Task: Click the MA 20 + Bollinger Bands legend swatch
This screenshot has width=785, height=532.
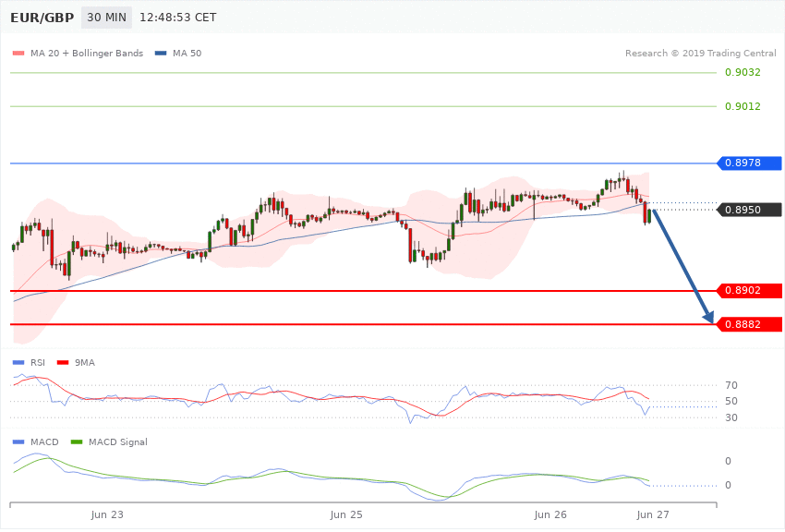Action: (18, 53)
